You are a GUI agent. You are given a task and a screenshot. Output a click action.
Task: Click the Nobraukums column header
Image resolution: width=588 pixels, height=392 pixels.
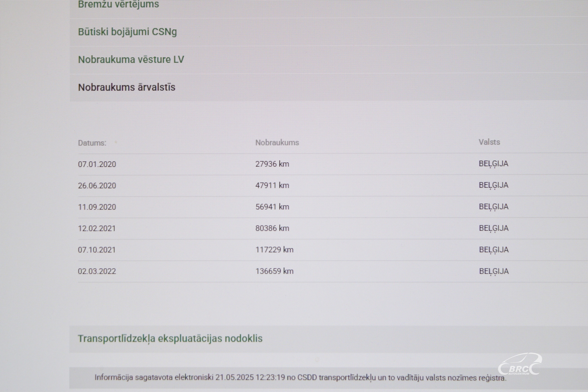coord(277,143)
